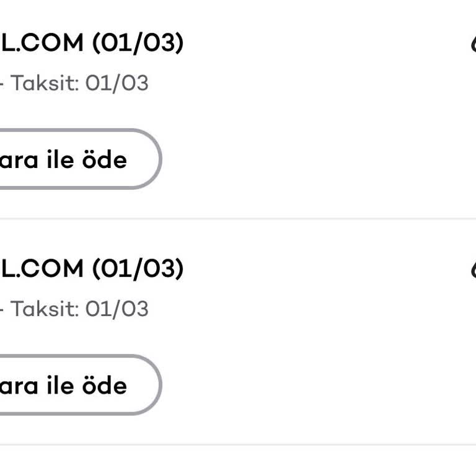Click the divider line below the second transaction
The image size is (476, 476).
pyautogui.click(x=238, y=444)
